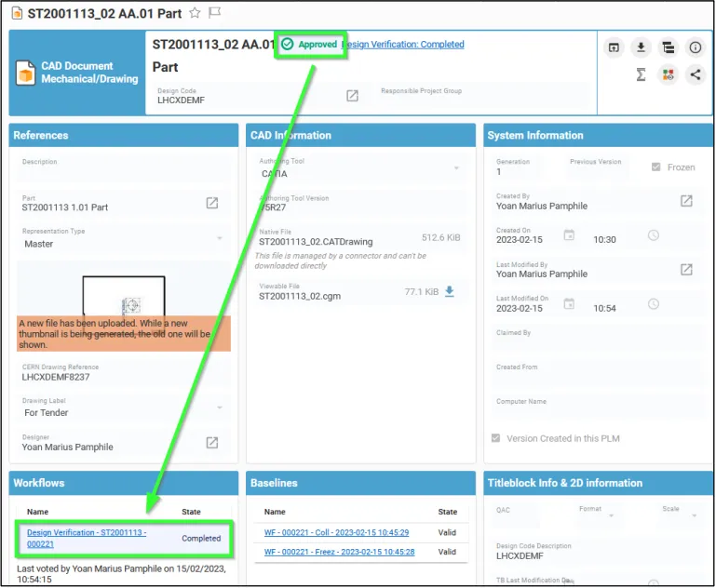Open the Designer Yoan Marius Pamphile link icon
The height and width of the screenshot is (588, 716).
[x=212, y=442]
